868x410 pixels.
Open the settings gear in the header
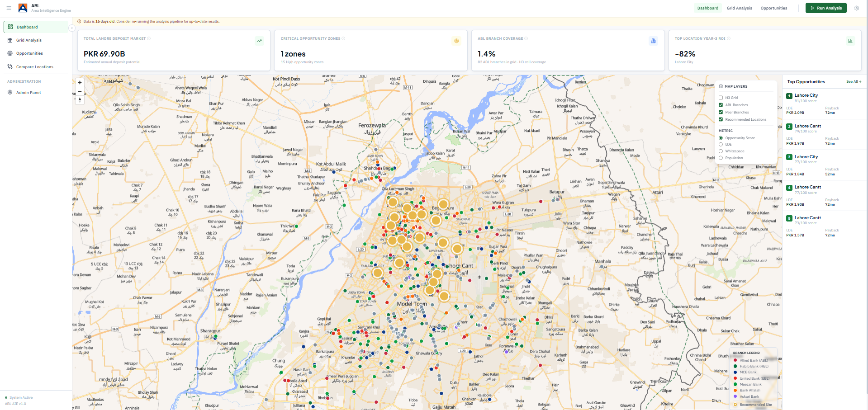point(857,8)
